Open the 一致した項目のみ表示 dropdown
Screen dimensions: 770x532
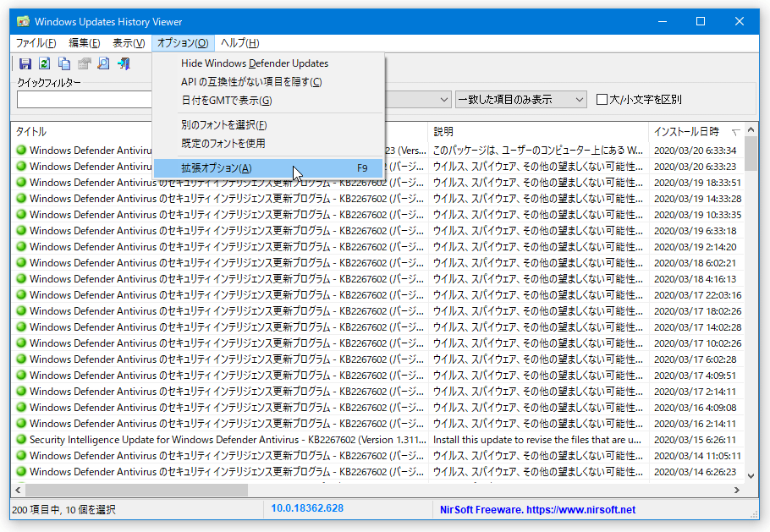520,100
